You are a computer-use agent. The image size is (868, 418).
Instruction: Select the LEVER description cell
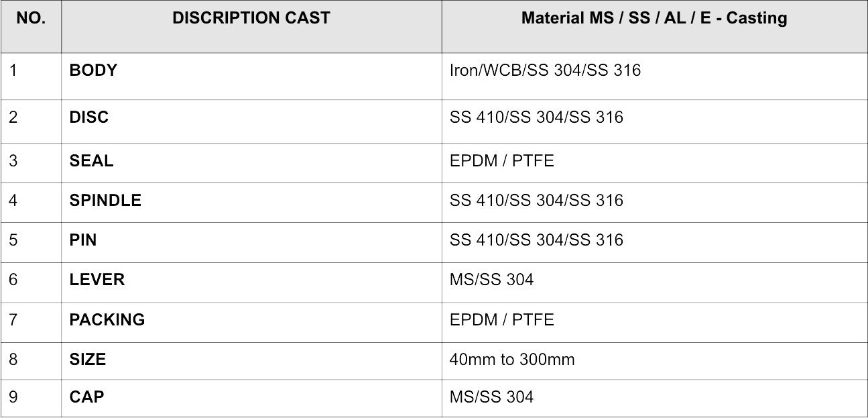(x=251, y=280)
